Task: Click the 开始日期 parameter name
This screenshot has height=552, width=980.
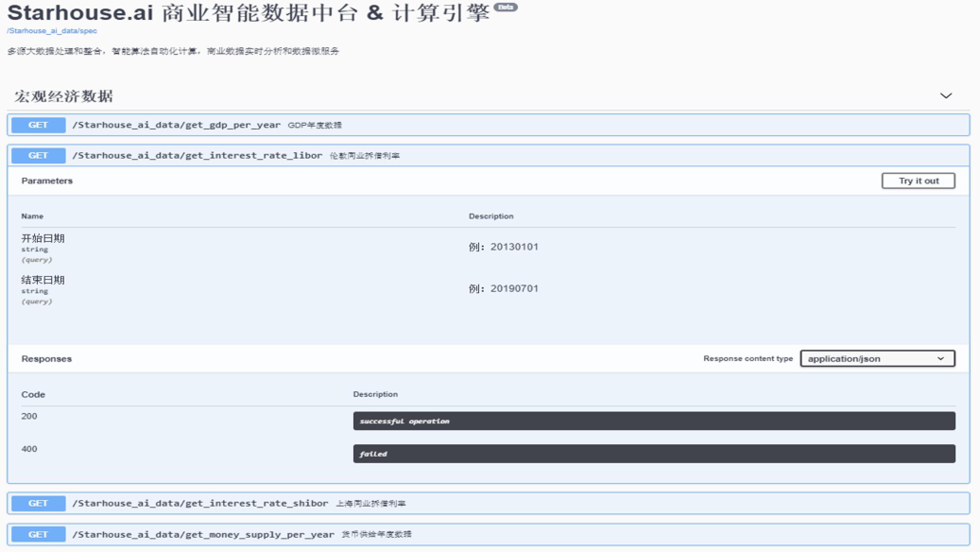Action: 43,238
